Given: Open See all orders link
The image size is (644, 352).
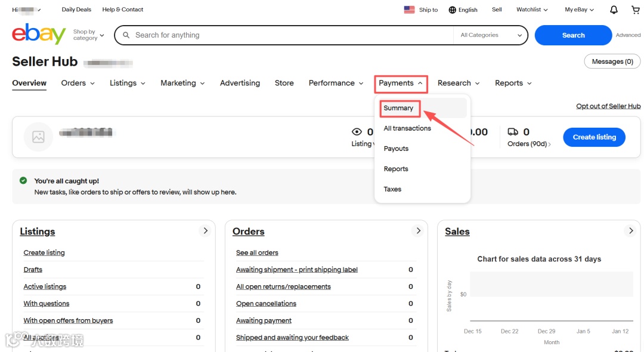Looking at the screenshot, I should 257,252.
